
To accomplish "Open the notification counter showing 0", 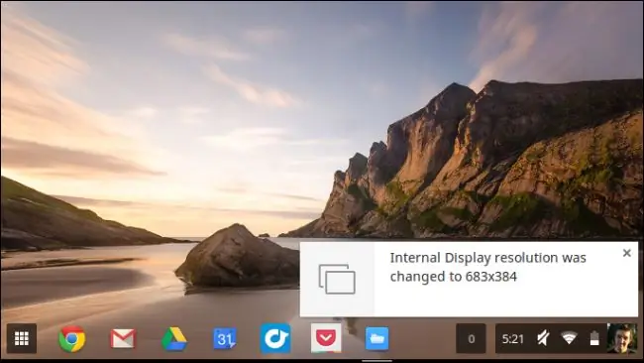I will tap(471, 339).
